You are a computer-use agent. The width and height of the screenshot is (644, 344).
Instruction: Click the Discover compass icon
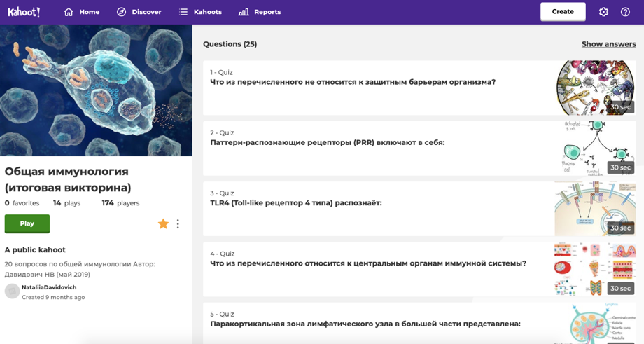point(121,12)
